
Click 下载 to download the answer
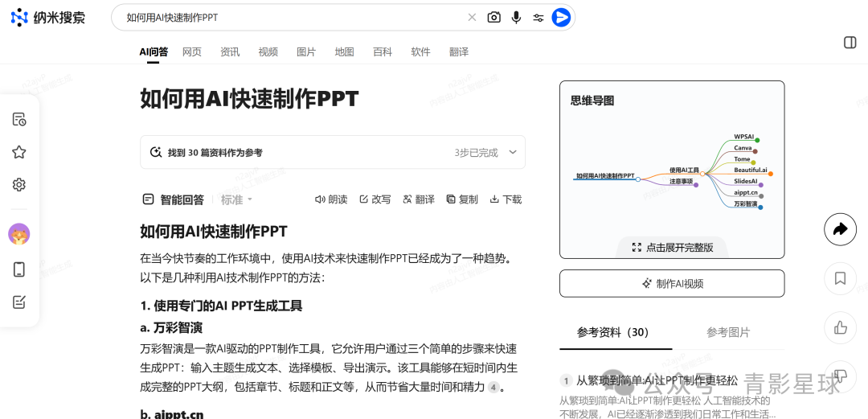506,199
